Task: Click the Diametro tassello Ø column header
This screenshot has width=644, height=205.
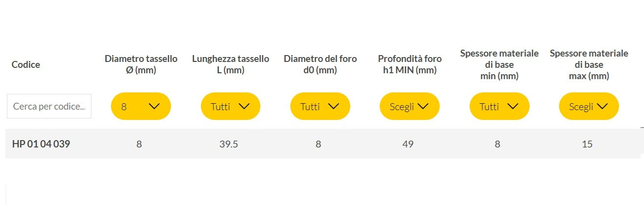Action: (x=141, y=64)
